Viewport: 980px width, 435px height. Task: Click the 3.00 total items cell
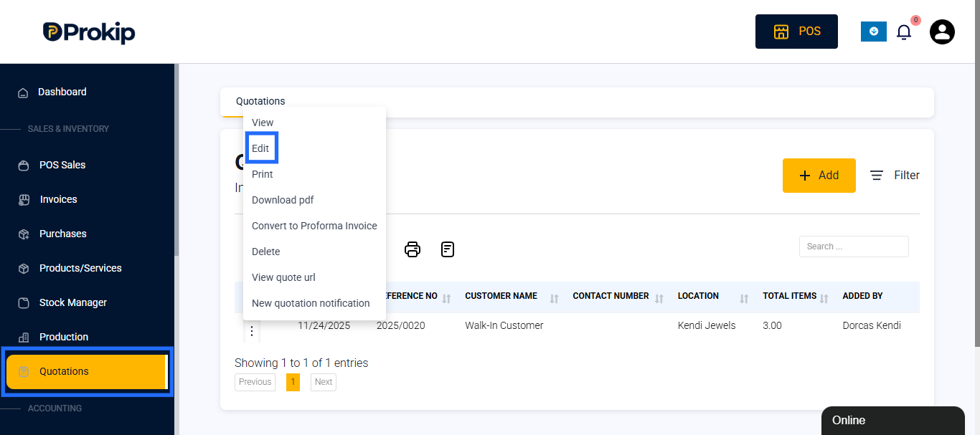pyautogui.click(x=772, y=325)
